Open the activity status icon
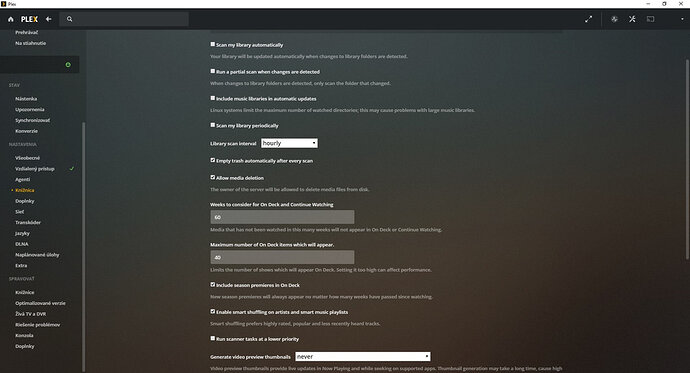This screenshot has height=373, width=690. tap(614, 19)
